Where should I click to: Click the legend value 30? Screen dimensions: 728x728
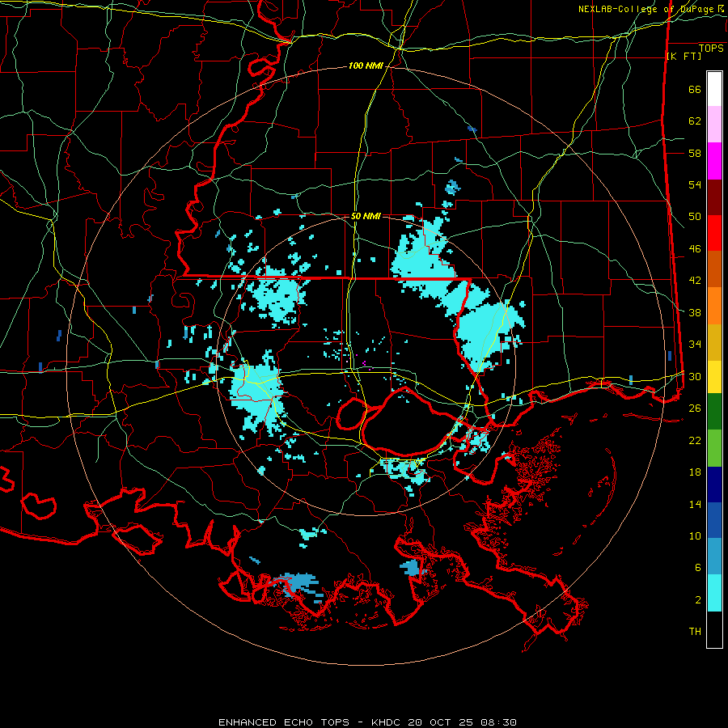click(695, 376)
